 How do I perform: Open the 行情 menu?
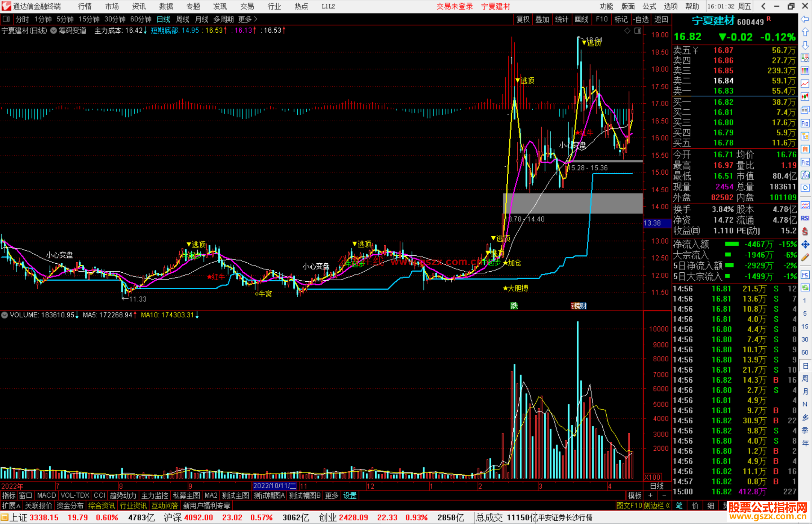[x=85, y=6]
